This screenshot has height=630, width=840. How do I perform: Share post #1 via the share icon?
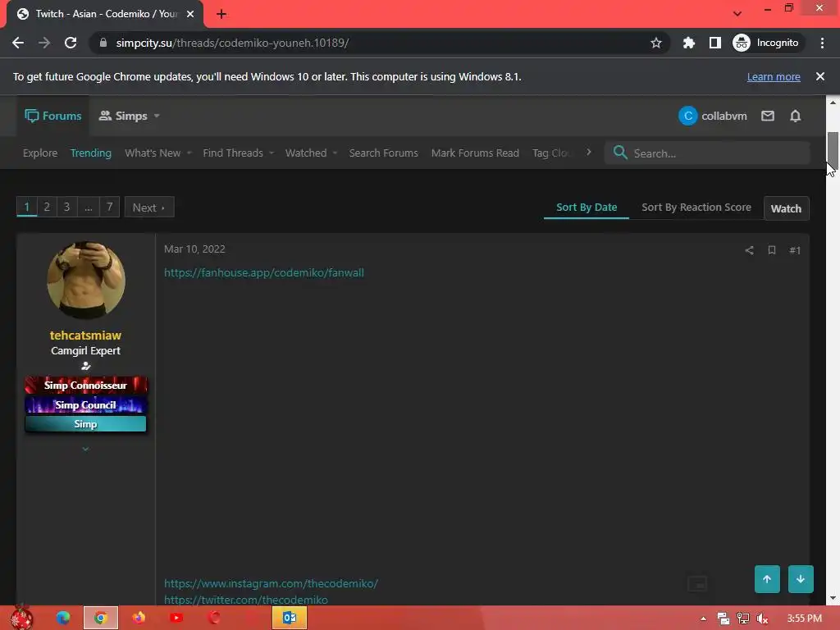tap(750, 250)
